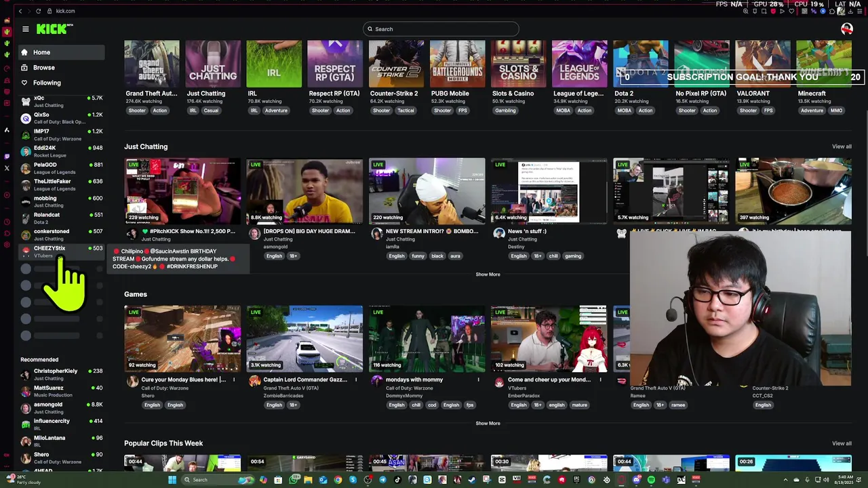Screen dimensions: 868x488
Task: Click Destiny's avatar under News 'n stuff
Action: tap(499, 233)
